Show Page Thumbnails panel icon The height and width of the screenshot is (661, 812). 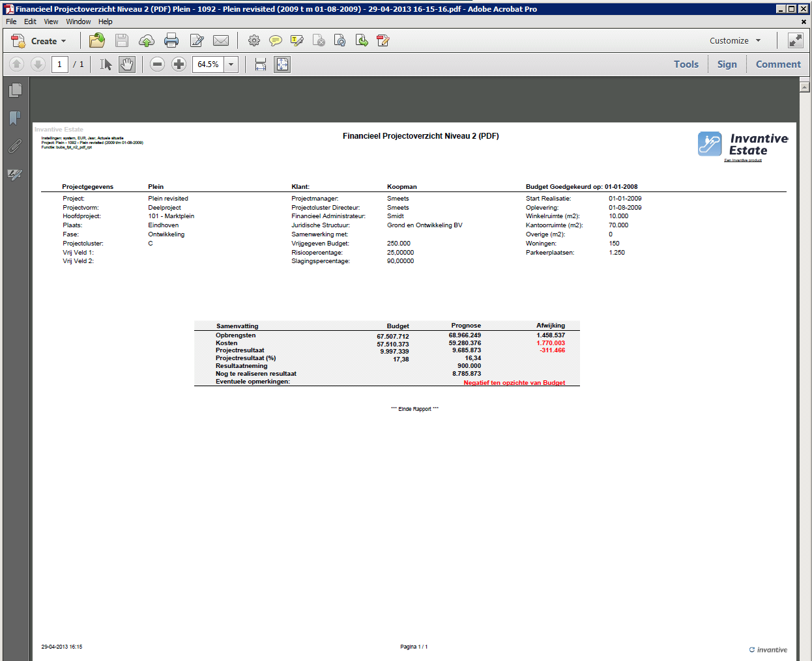[15, 90]
